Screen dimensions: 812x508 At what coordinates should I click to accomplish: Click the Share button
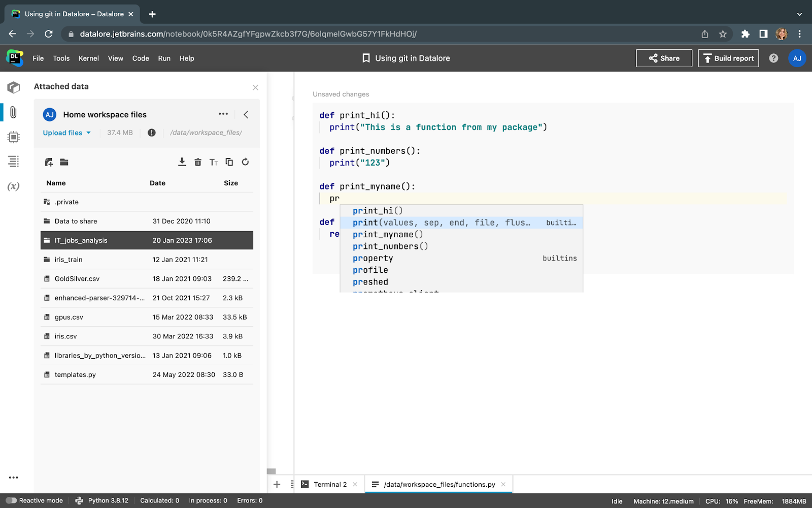point(664,58)
